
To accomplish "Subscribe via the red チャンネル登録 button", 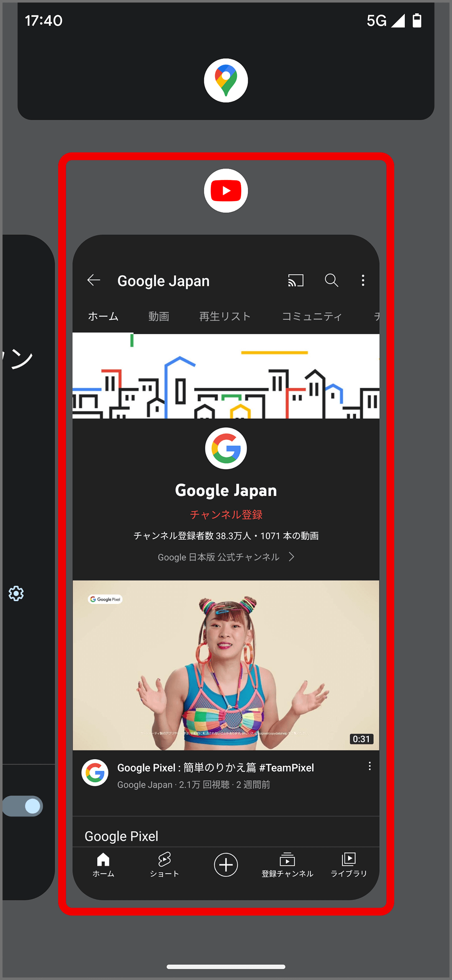I will (x=226, y=515).
